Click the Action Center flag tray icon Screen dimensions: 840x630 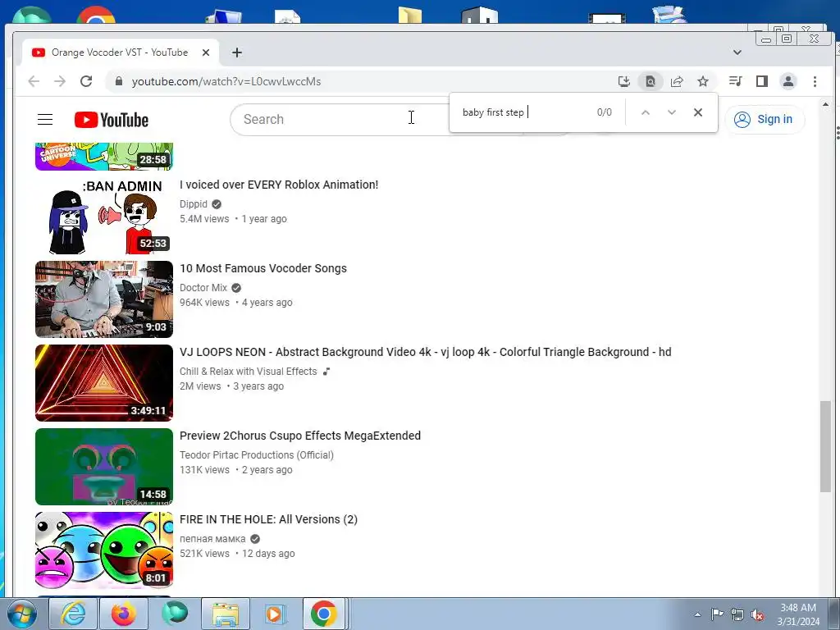pos(717,614)
